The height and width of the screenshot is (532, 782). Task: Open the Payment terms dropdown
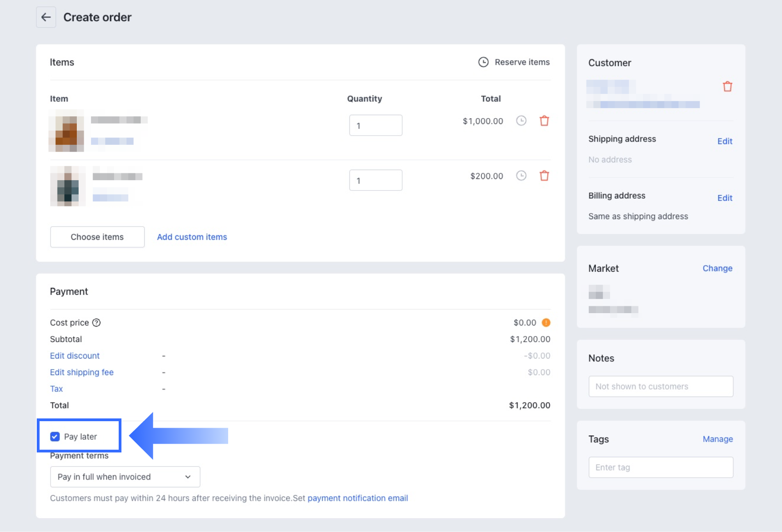125,477
